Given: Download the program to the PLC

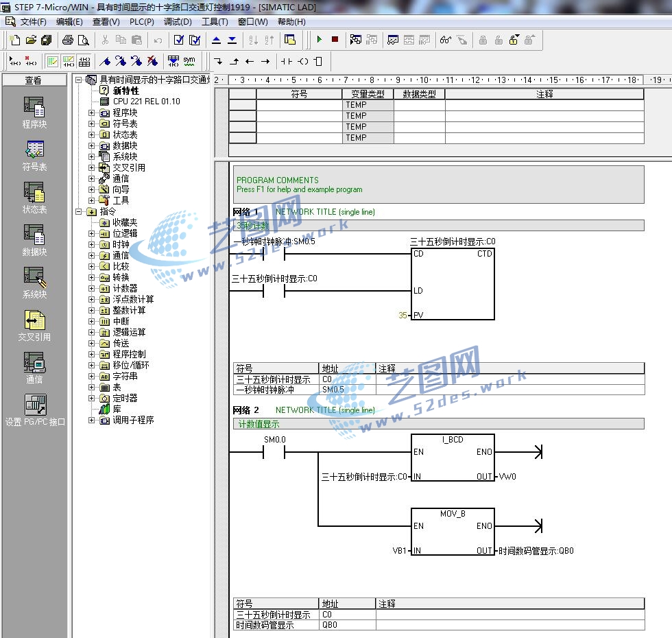Looking at the screenshot, I should [x=232, y=40].
